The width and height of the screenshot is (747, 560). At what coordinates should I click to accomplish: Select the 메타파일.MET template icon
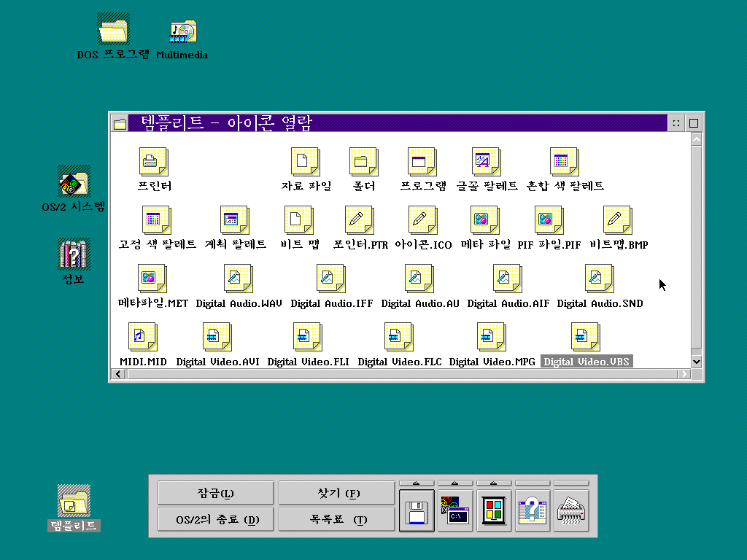click(152, 279)
